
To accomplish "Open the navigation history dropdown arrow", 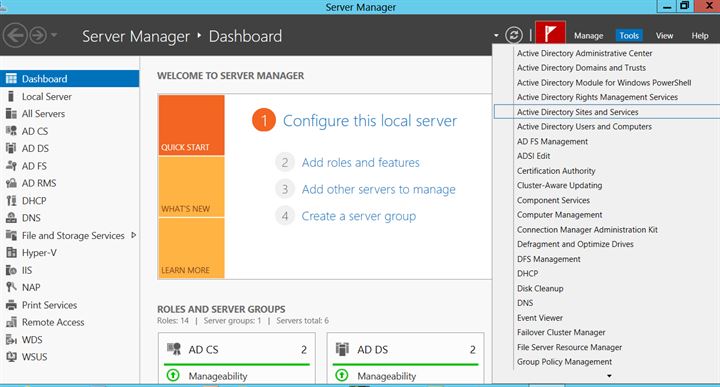I will (x=54, y=35).
